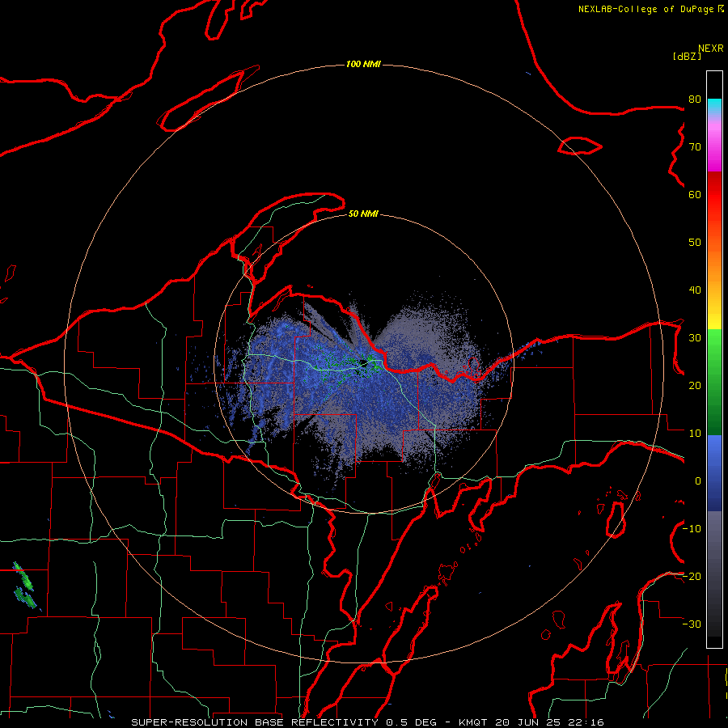Click the 80 tick label on the scale
The image size is (728, 728).
(695, 99)
